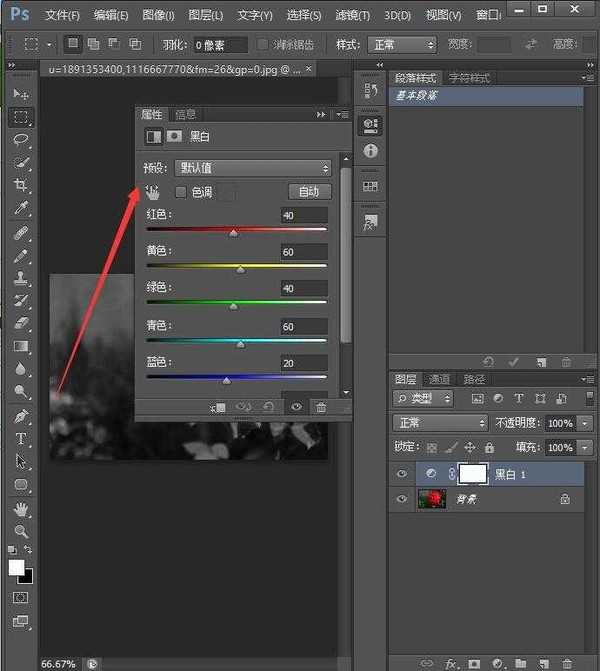Select the Crop tool
Image resolution: width=600 pixels, height=671 pixels.
21,186
